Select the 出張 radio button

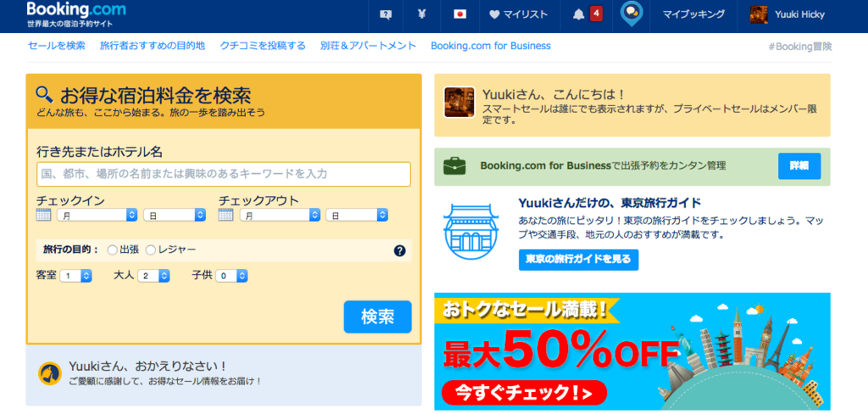click(113, 250)
